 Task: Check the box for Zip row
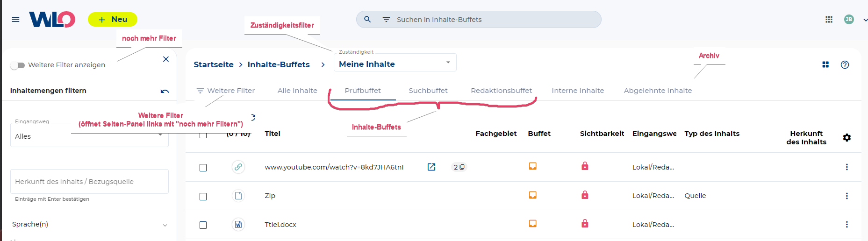click(203, 197)
